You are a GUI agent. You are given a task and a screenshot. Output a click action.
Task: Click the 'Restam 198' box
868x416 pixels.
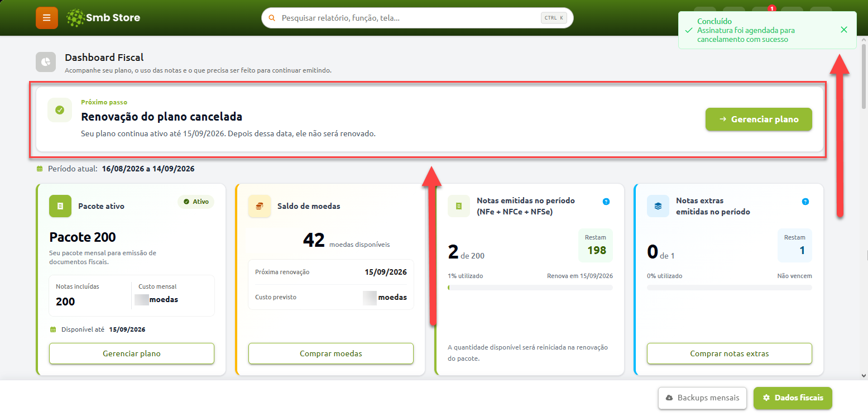tap(596, 245)
